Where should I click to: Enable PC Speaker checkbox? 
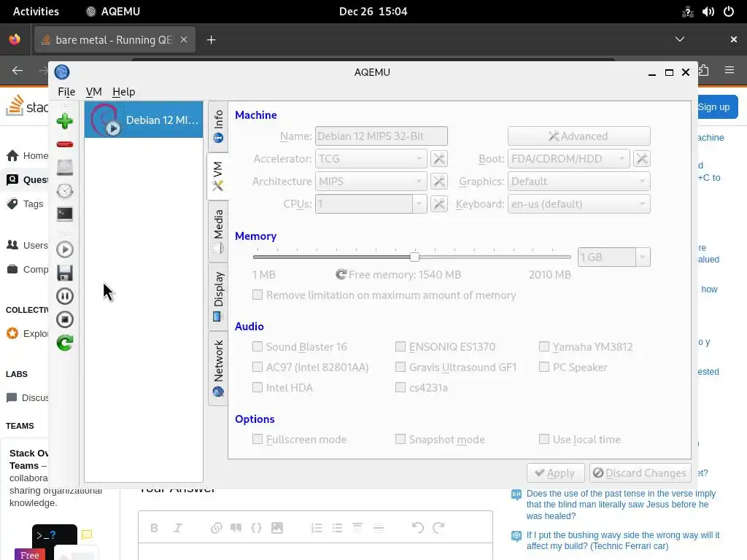pos(544,367)
